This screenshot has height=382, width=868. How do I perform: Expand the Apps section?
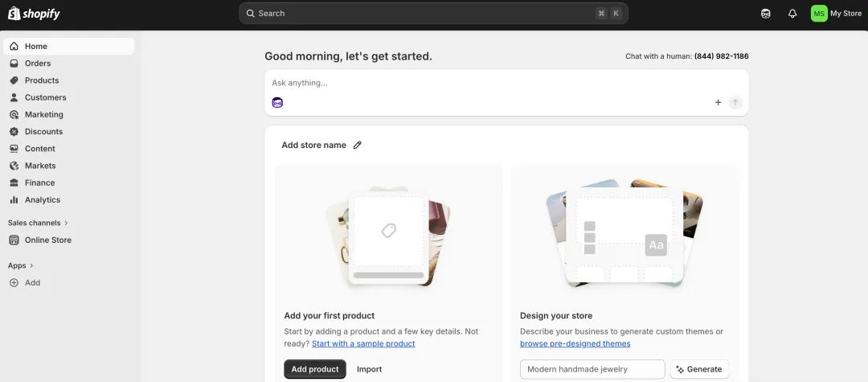pyautogui.click(x=21, y=265)
